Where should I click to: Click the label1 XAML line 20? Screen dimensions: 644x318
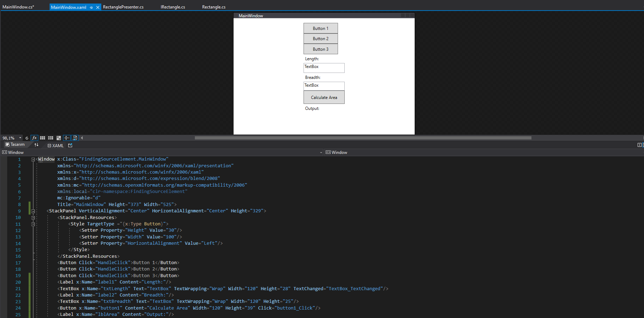[114, 282]
